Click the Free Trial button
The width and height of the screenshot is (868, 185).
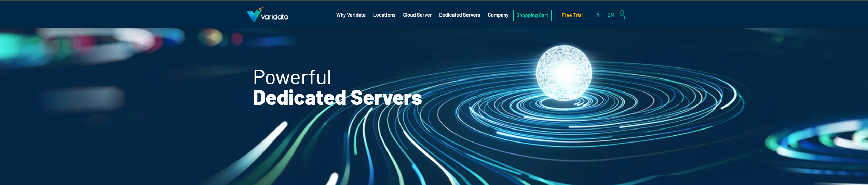[x=572, y=15]
